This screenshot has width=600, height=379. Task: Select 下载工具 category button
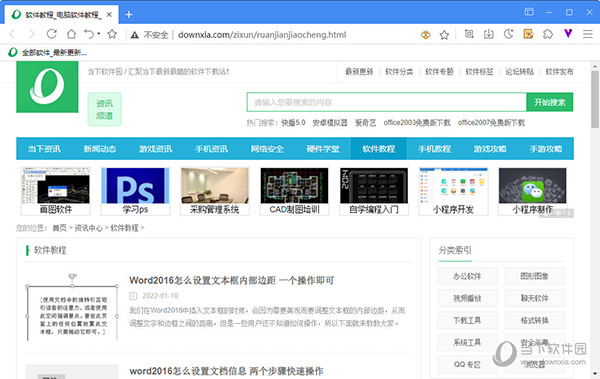click(467, 320)
